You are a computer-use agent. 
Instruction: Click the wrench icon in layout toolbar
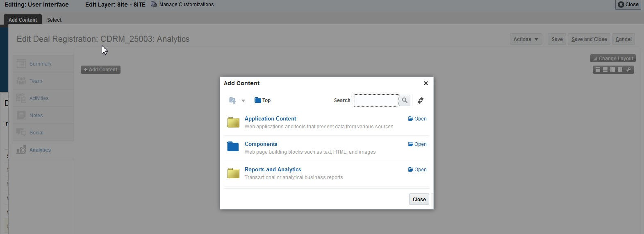[x=628, y=70]
